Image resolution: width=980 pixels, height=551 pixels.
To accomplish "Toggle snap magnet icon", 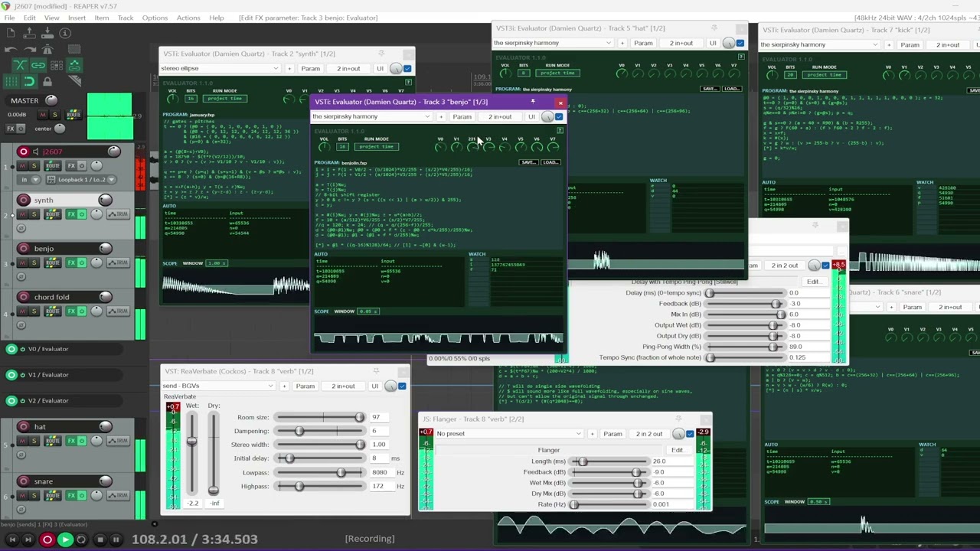I will pyautogui.click(x=29, y=81).
